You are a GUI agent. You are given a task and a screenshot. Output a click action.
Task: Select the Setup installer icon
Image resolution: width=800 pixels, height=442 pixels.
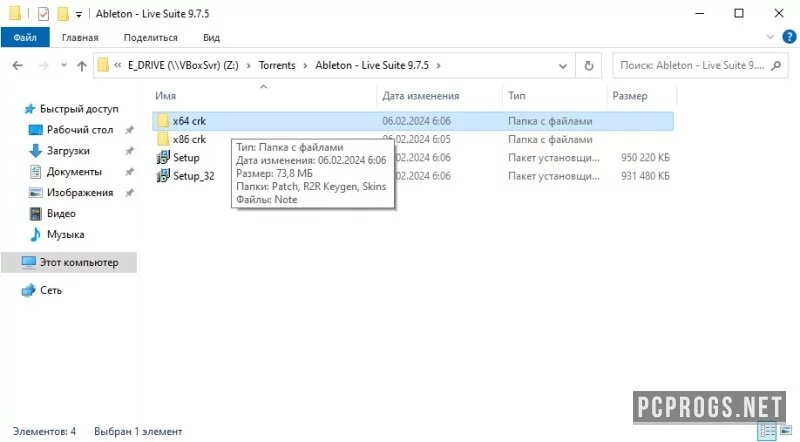(x=163, y=158)
